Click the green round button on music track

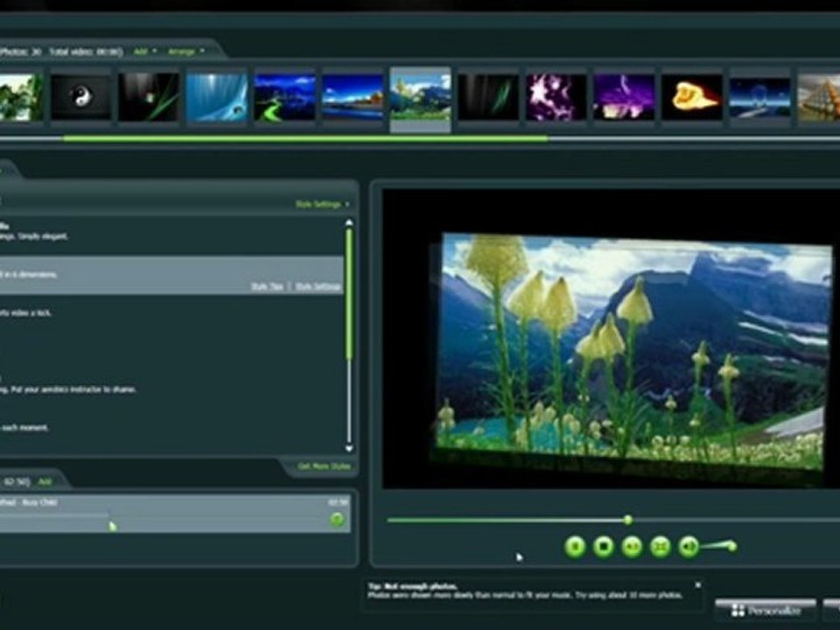click(337, 519)
